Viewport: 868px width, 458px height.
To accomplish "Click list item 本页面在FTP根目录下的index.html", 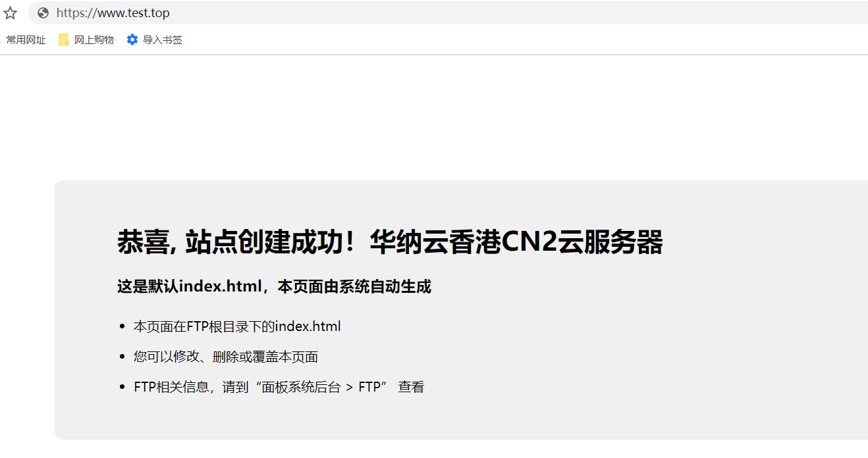I will pos(237,326).
